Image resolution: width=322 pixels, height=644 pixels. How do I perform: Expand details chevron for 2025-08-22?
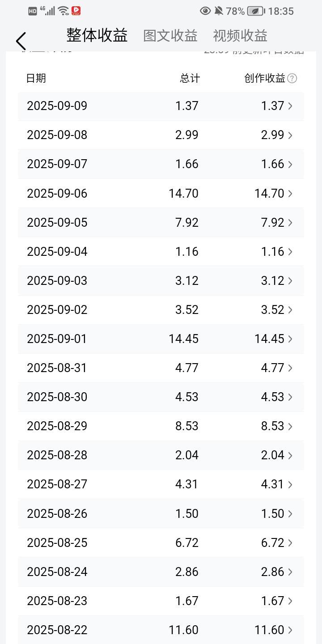(x=290, y=630)
